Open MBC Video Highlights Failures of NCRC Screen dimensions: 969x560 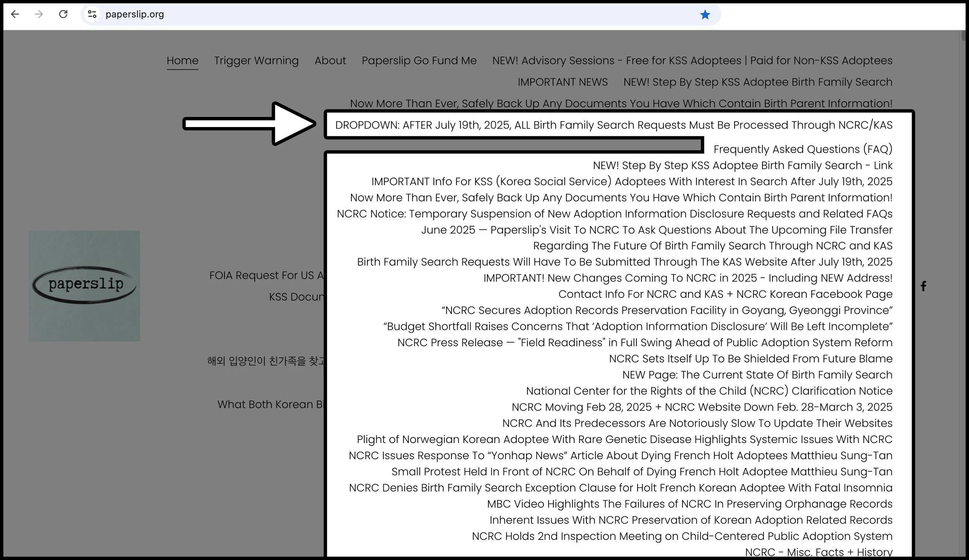click(690, 504)
